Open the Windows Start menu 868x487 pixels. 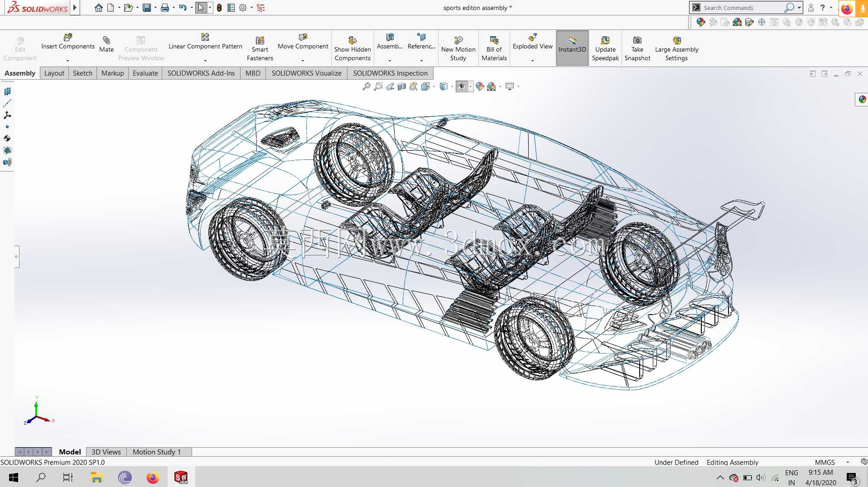pos(14,477)
